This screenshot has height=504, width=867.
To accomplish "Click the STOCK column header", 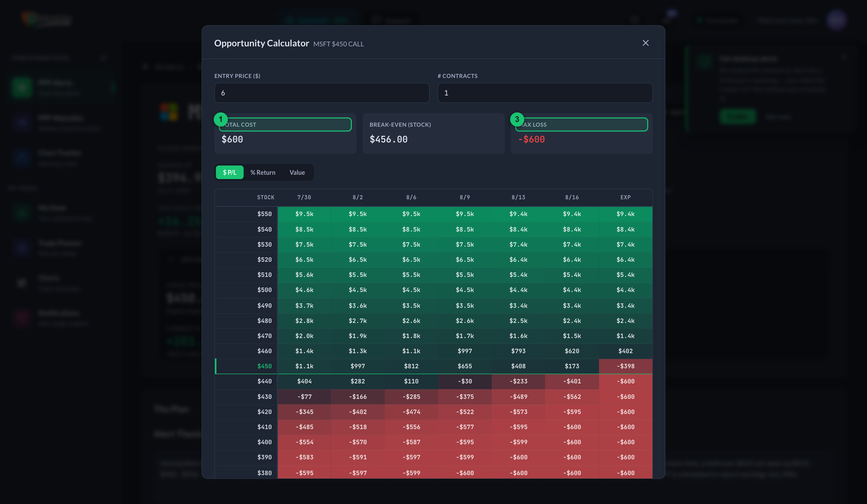I will tap(265, 198).
